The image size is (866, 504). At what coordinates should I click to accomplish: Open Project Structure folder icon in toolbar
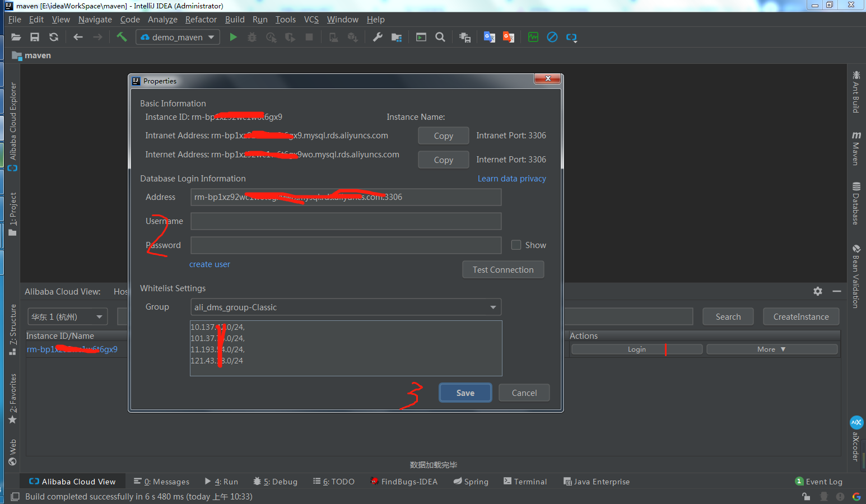coord(397,37)
